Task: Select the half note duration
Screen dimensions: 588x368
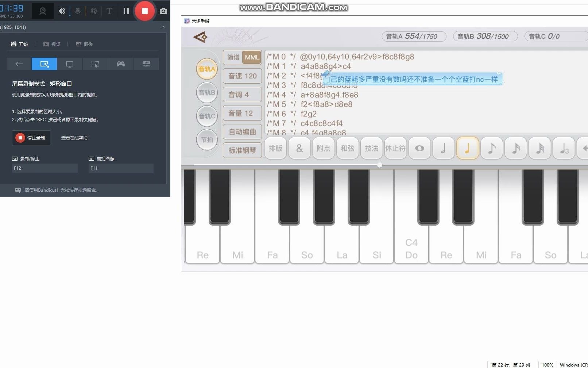Action: pos(444,148)
